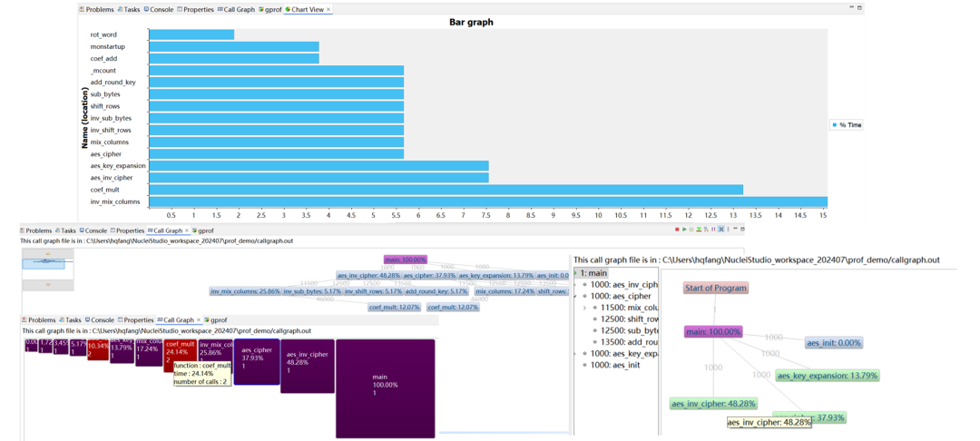Viewport: 980px width, 441px height.
Task: Select the red coef_mult 24.14% treemap box
Action: 181,351
